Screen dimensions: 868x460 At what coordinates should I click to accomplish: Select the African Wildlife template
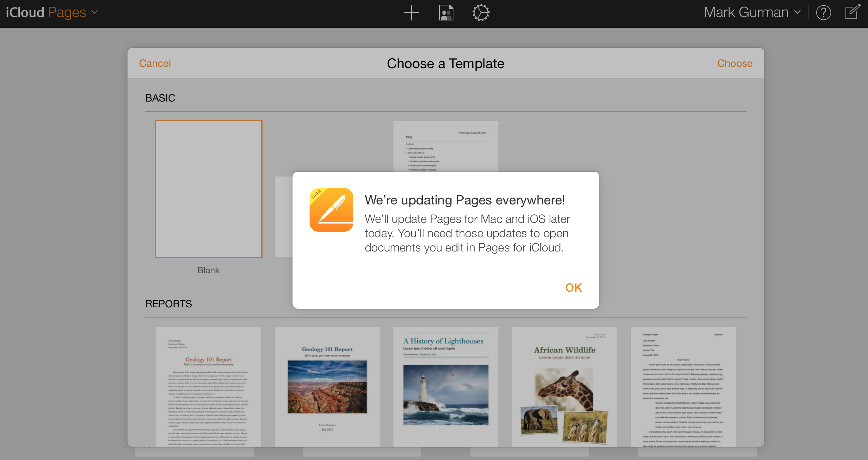click(565, 387)
